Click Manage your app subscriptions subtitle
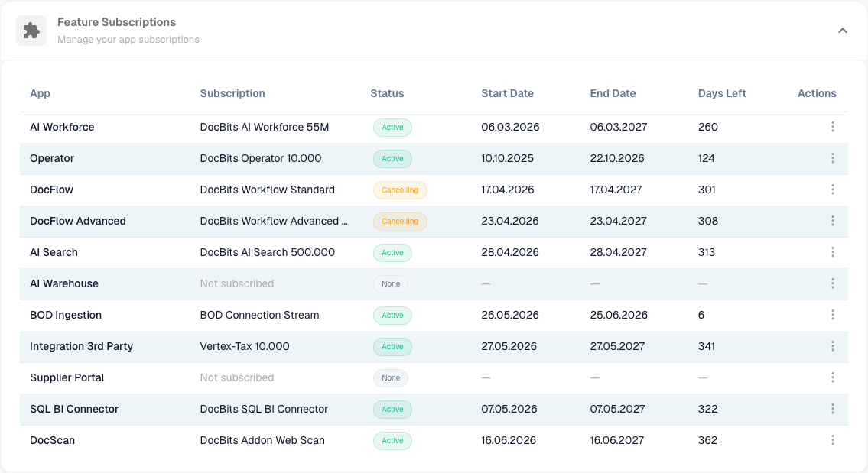This screenshot has height=473, width=868. [128, 40]
